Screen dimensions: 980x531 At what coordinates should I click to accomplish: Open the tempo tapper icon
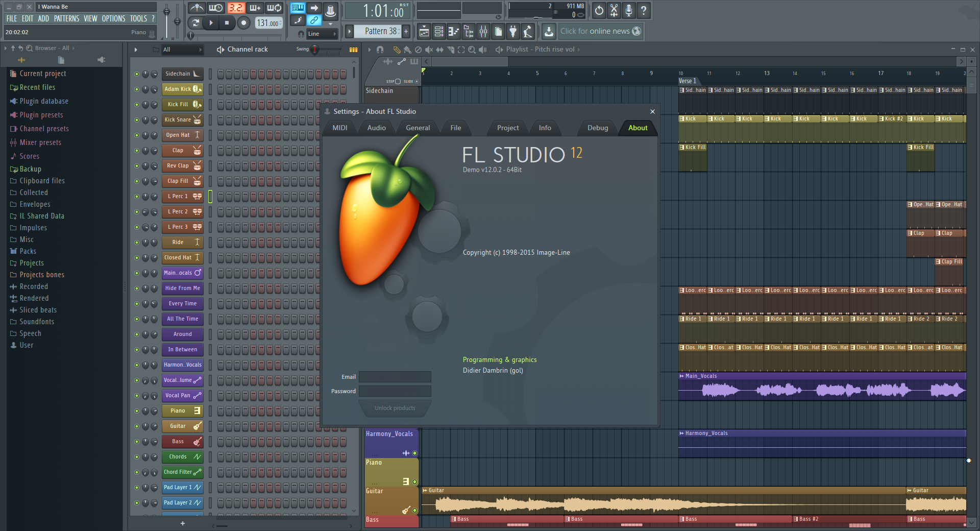pos(528,32)
